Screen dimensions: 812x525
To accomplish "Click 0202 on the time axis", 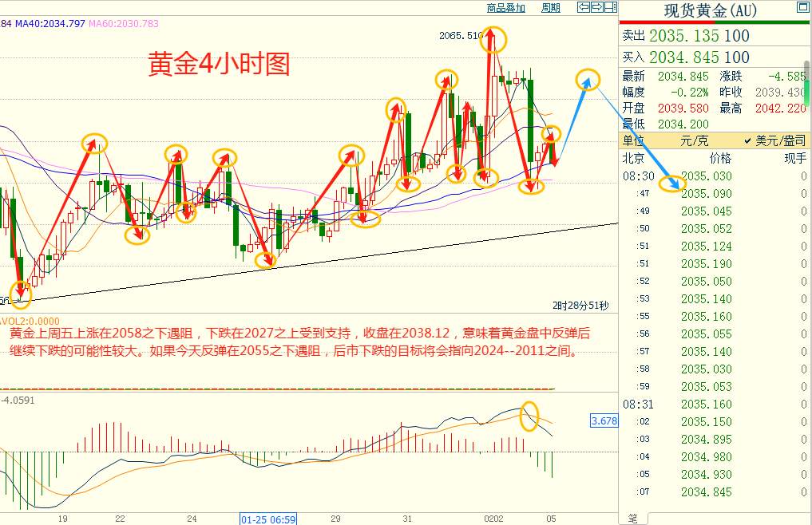I will pyautogui.click(x=493, y=519).
